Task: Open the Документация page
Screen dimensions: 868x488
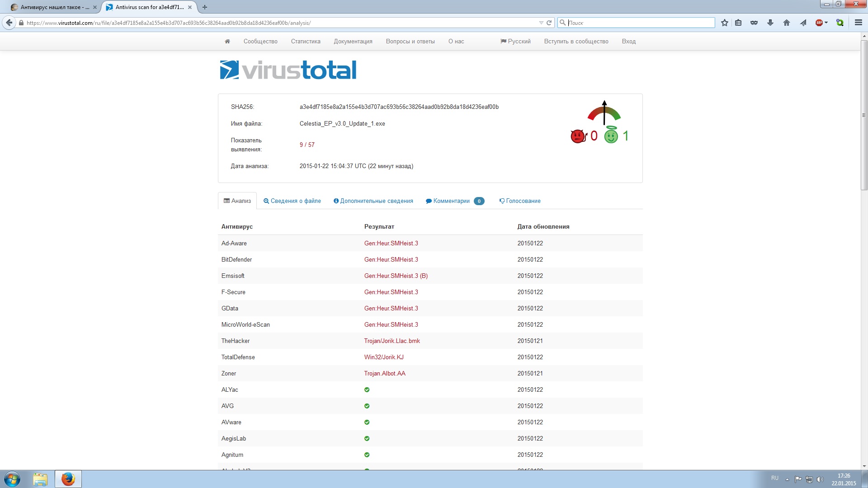Action: point(353,41)
